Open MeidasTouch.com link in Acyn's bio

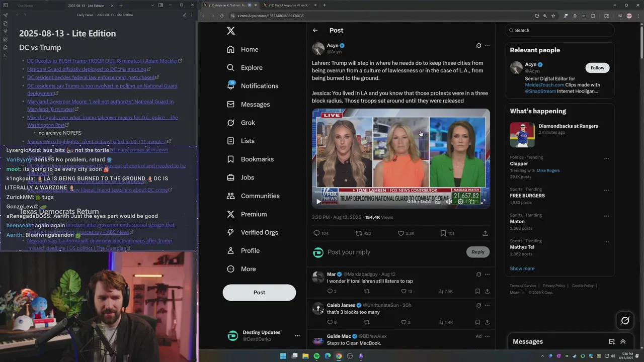click(544, 85)
